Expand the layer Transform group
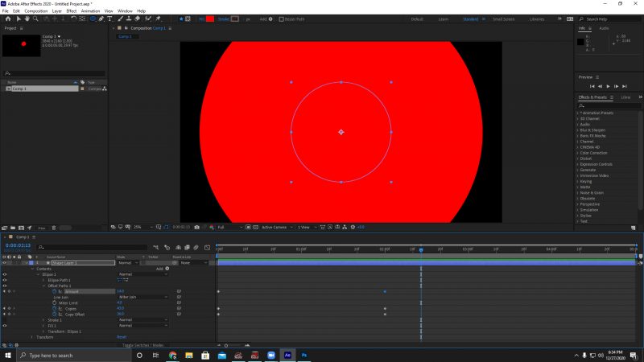This screenshot has height=362, width=644. pos(32,337)
